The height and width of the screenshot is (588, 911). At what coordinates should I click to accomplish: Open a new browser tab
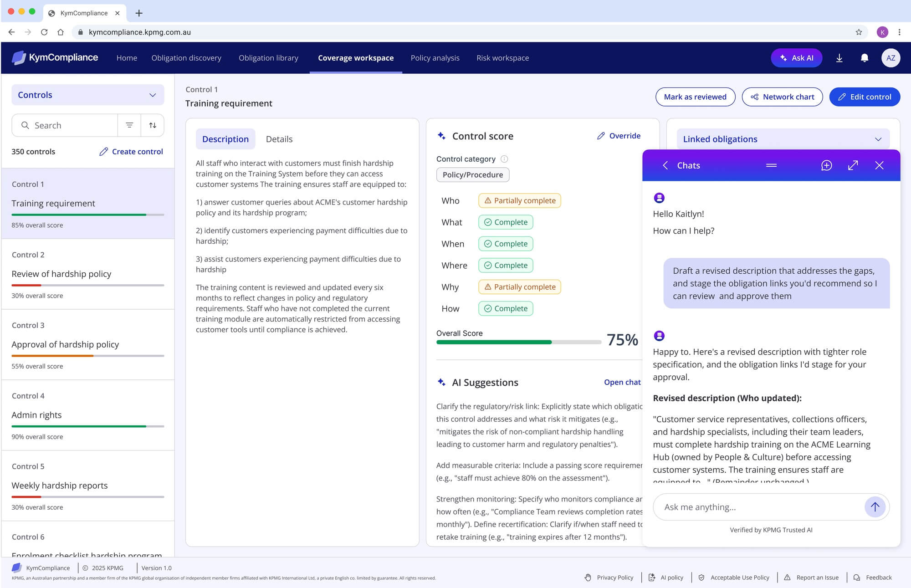pos(139,13)
